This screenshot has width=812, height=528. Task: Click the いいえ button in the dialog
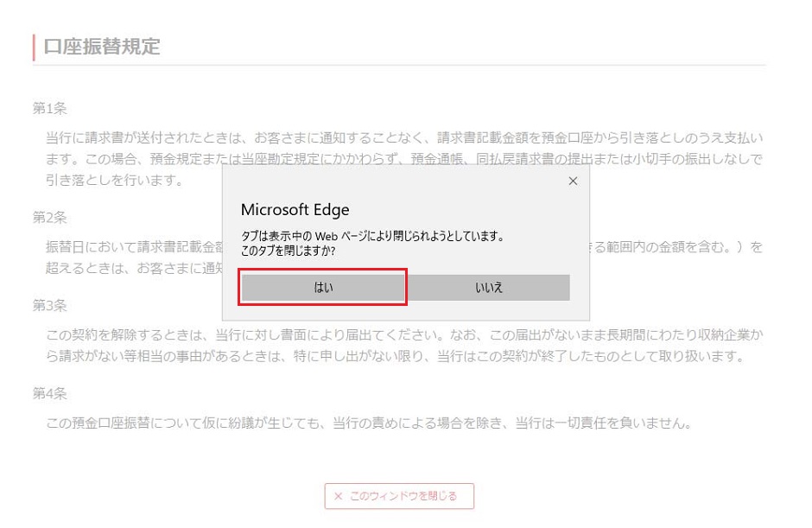coord(488,288)
